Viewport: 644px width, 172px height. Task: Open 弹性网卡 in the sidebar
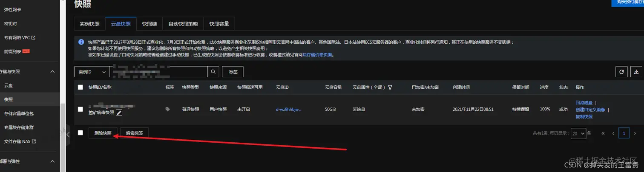click(x=13, y=9)
